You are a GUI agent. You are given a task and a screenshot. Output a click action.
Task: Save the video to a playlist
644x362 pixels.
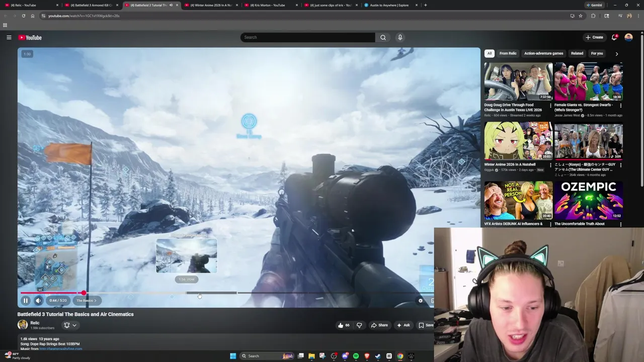pos(426,325)
